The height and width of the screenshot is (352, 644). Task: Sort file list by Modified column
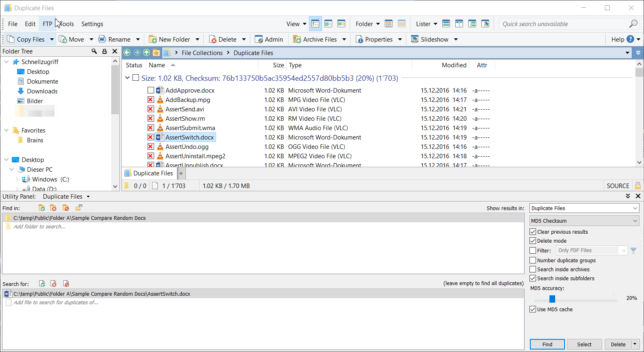454,65
